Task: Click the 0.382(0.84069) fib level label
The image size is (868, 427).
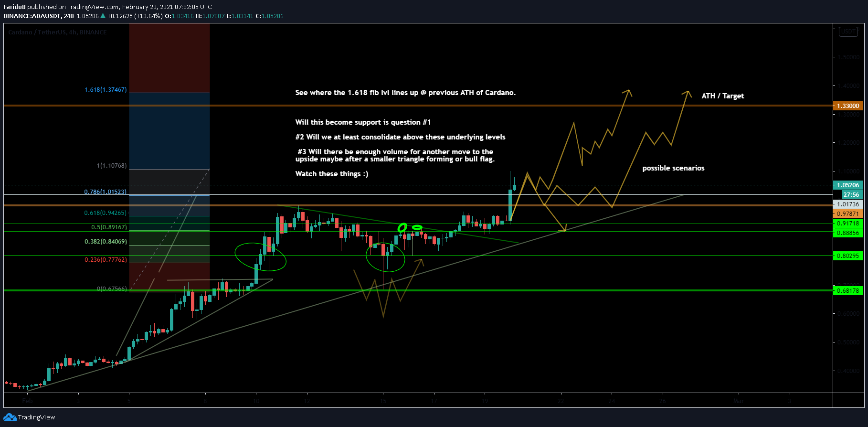Action: (x=106, y=242)
